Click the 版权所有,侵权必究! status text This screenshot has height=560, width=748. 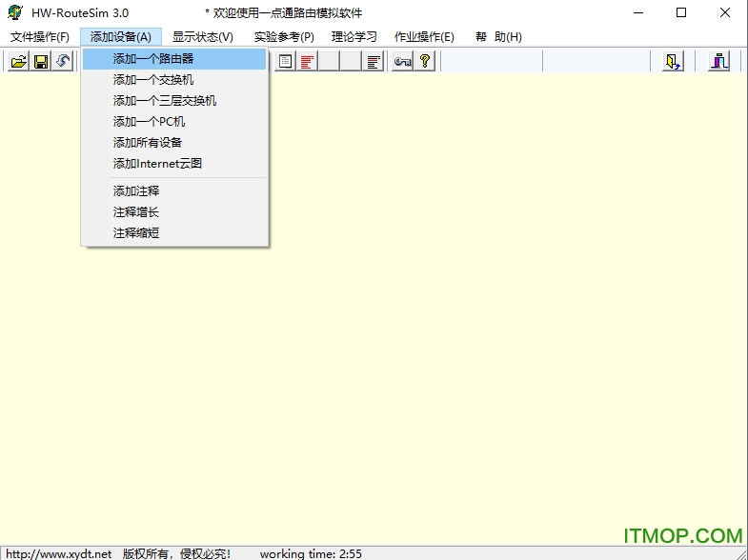pos(176,553)
